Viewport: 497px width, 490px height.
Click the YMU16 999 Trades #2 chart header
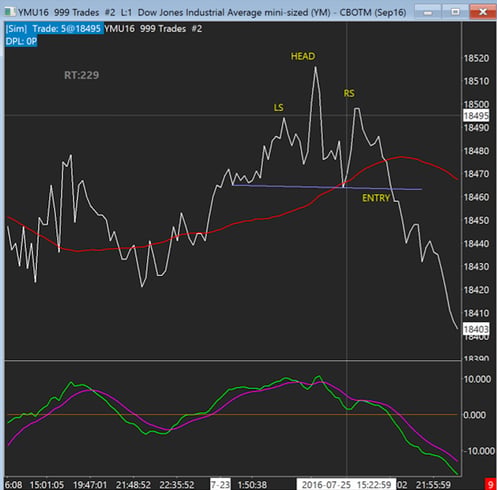tap(153, 29)
